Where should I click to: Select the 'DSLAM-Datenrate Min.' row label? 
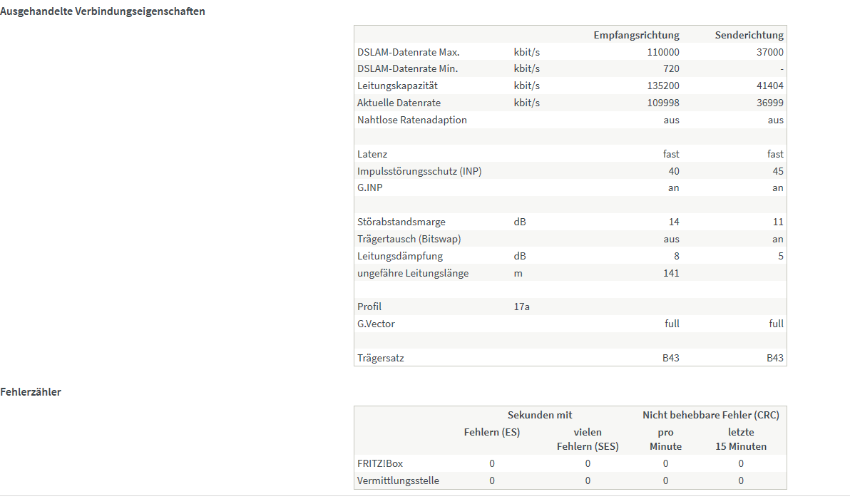click(408, 69)
